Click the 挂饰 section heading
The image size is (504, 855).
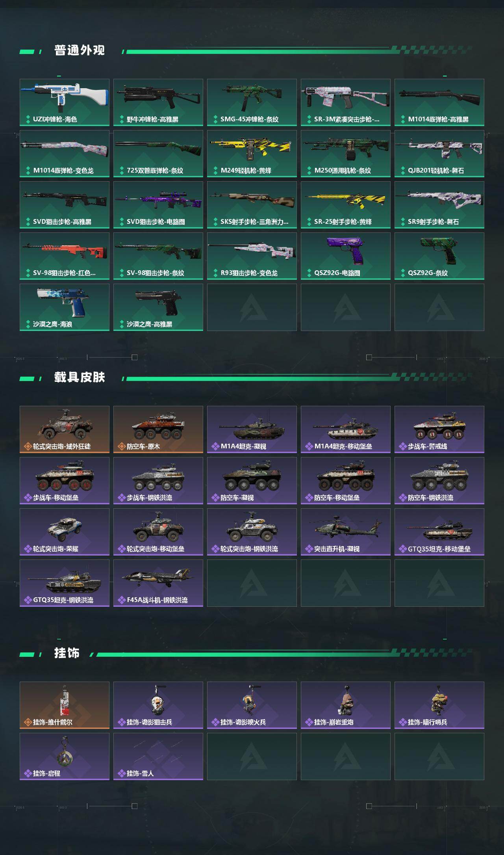tap(67, 653)
